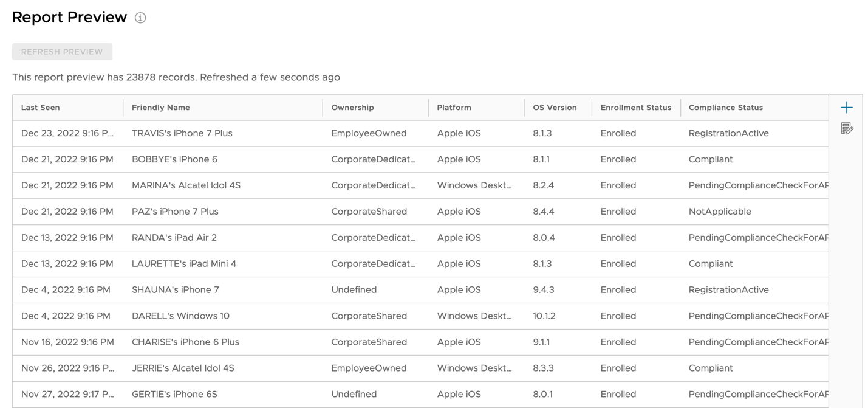Click the plus icon to add column
The width and height of the screenshot is (868, 408).
coord(847,108)
